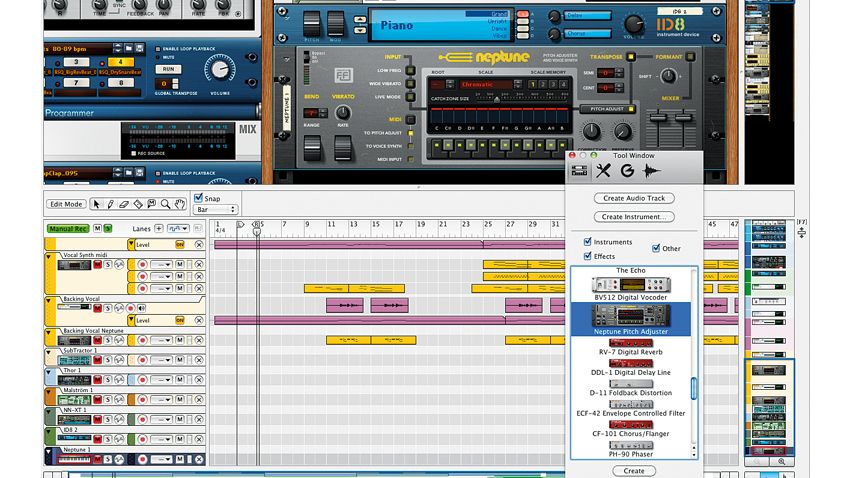The width and height of the screenshot is (850, 478).
Task: Open the track parameter automation dropdown
Action: [x=178, y=229]
